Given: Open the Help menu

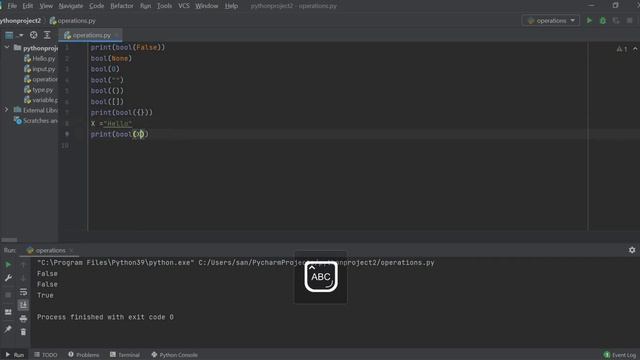Looking at the screenshot, I should click(231, 6).
